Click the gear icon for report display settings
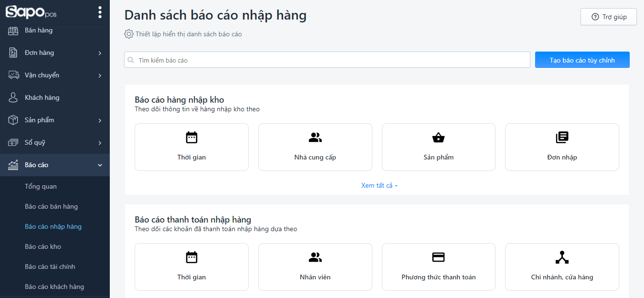This screenshot has width=644, height=298. (128, 34)
